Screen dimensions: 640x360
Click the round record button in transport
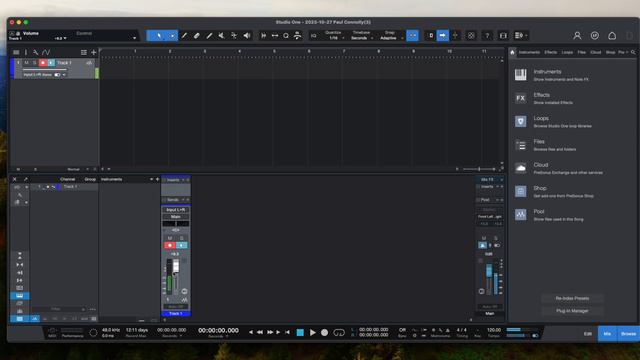[x=324, y=333]
